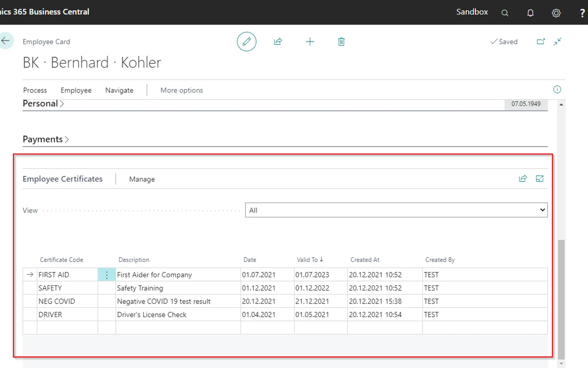Screen dimensions: 588x368
Task: Click the Description column header
Action: (x=134, y=260)
